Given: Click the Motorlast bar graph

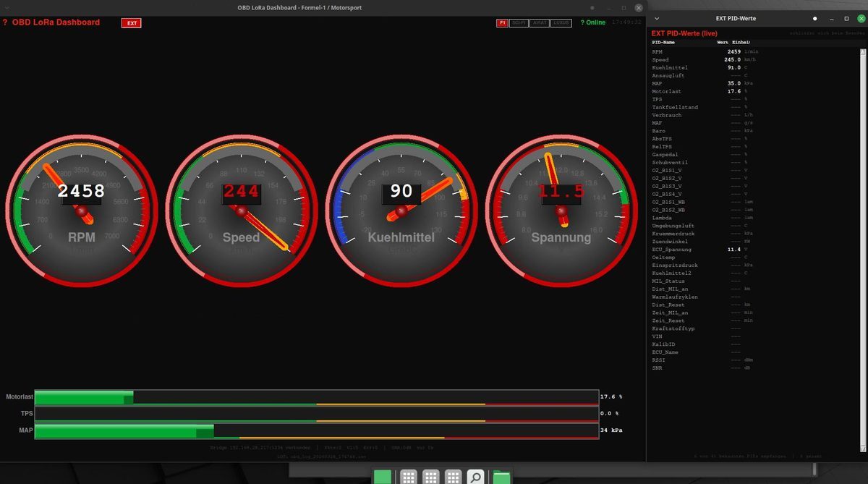Looking at the screenshot, I should (x=316, y=397).
